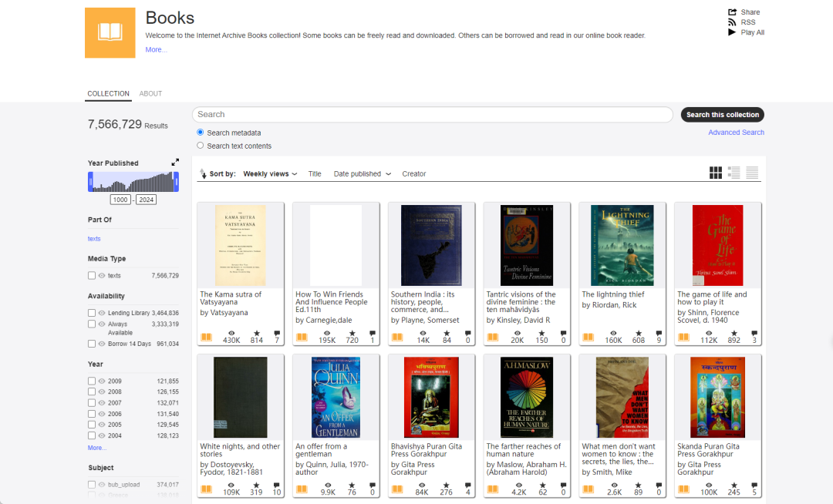Click the views eye on texts media type row
This screenshot has height=504, width=833.
tap(102, 275)
